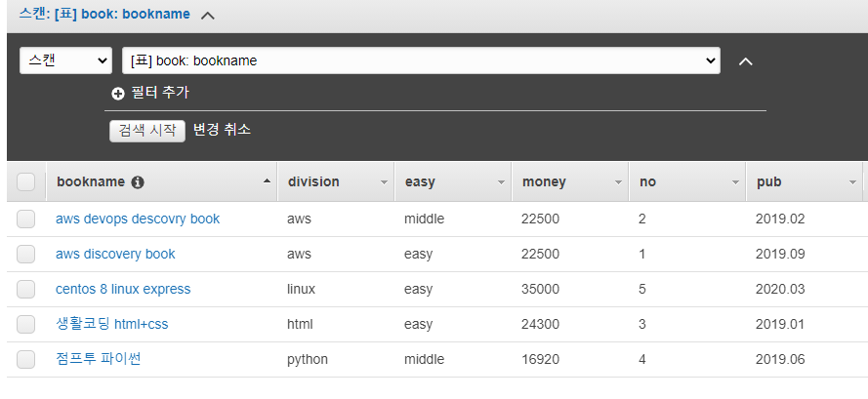Click the money value 16920
Viewport: 868px width, 399px height.
[x=540, y=360]
